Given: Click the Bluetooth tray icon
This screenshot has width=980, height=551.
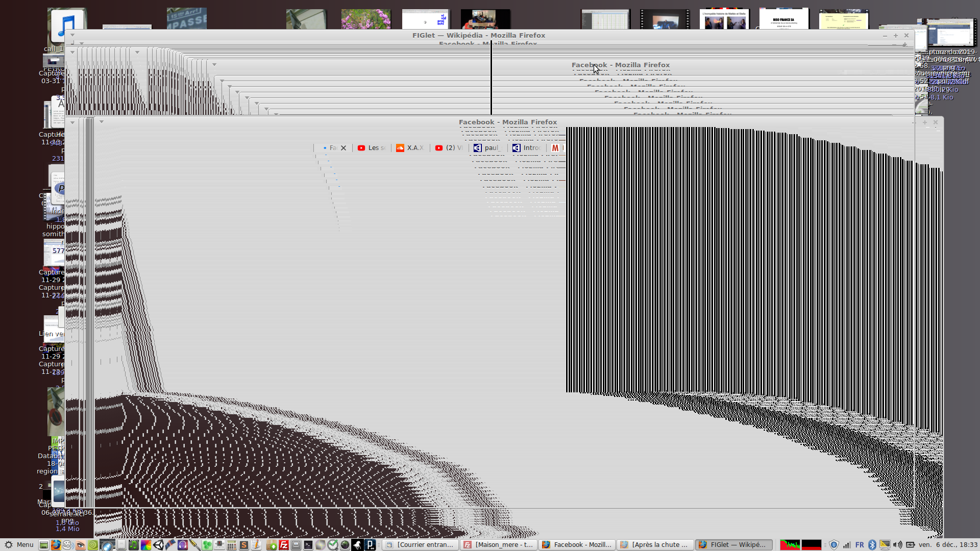Looking at the screenshot, I should pyautogui.click(x=872, y=545).
